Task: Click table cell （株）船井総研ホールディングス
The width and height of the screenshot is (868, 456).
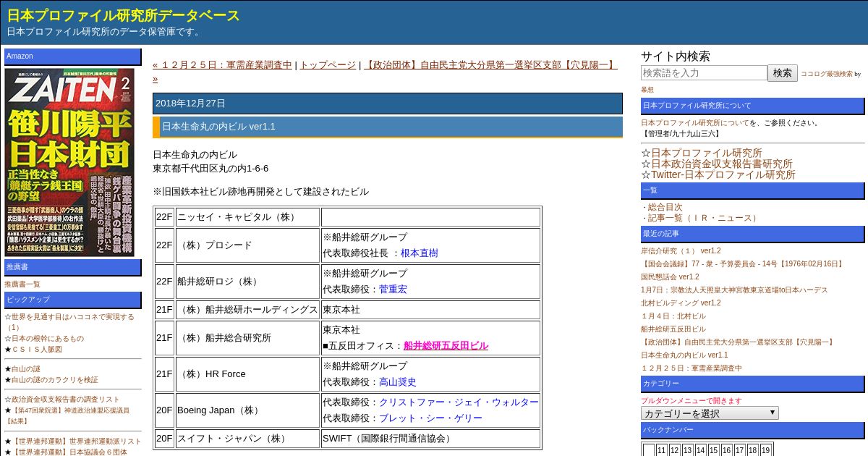Action: (248, 309)
